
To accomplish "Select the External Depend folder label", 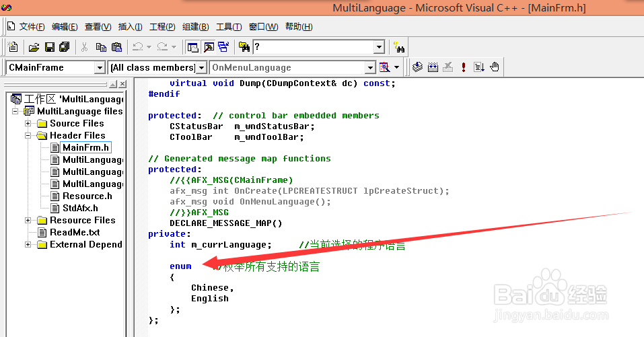I will coord(86,245).
